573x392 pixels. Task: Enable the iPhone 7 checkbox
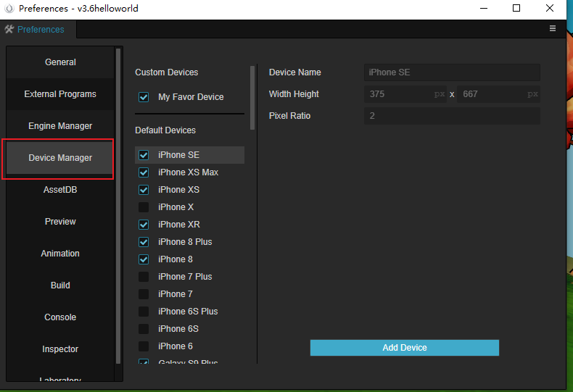click(x=144, y=294)
